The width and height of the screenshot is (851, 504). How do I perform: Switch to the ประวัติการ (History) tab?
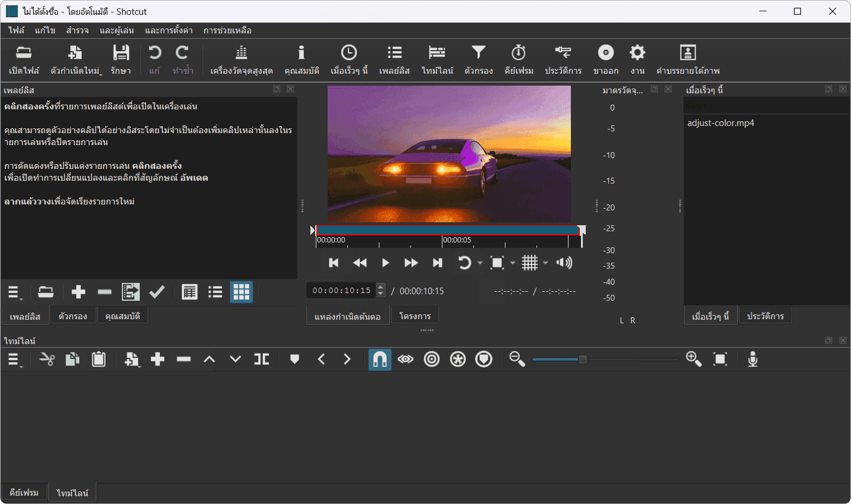click(765, 316)
